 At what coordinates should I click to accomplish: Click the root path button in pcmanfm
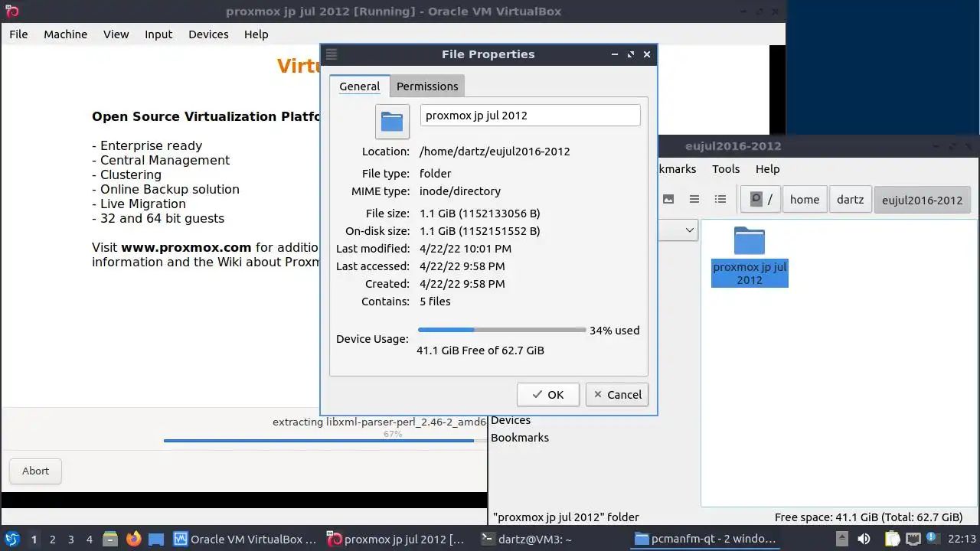761,200
